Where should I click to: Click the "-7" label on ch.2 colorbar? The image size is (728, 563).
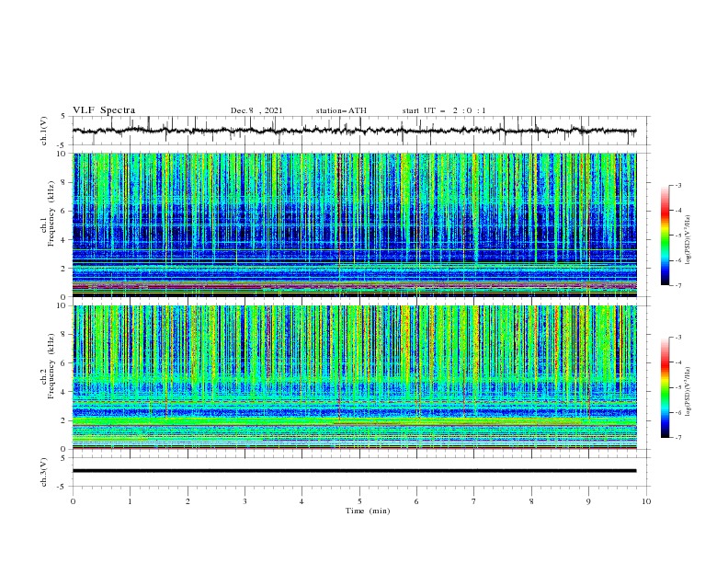(x=678, y=437)
